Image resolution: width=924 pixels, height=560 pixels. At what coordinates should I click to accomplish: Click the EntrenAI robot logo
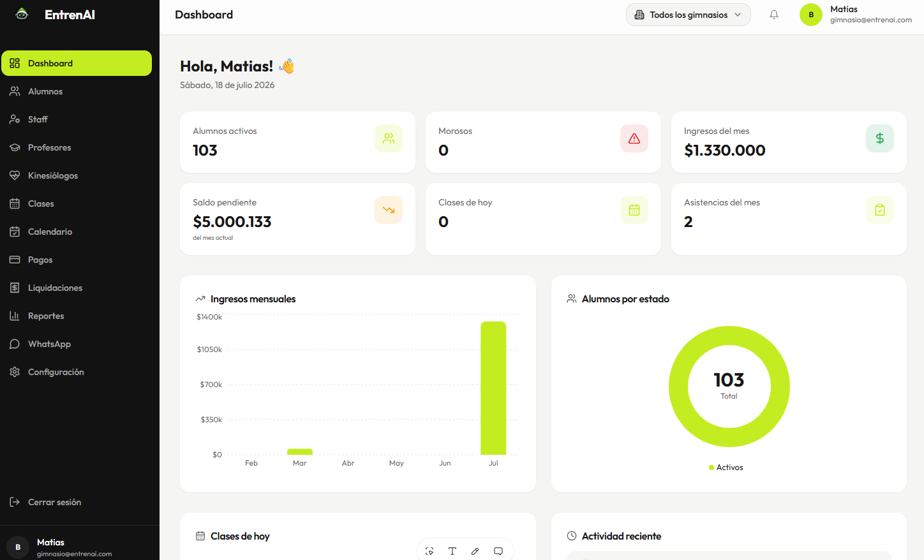22,14
